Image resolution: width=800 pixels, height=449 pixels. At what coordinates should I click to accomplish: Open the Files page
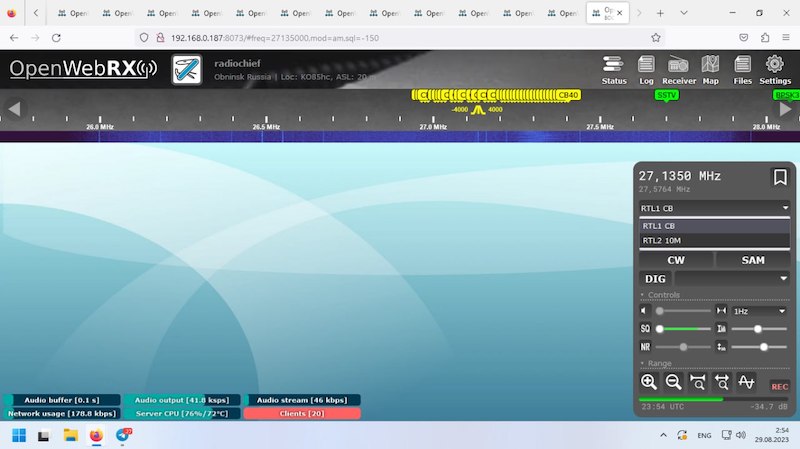tap(742, 68)
